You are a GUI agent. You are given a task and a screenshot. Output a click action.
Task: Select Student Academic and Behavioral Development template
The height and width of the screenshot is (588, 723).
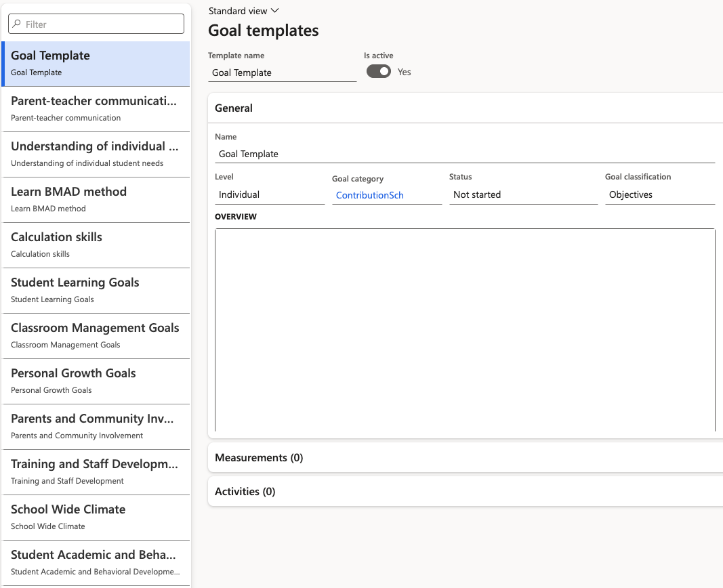point(96,563)
